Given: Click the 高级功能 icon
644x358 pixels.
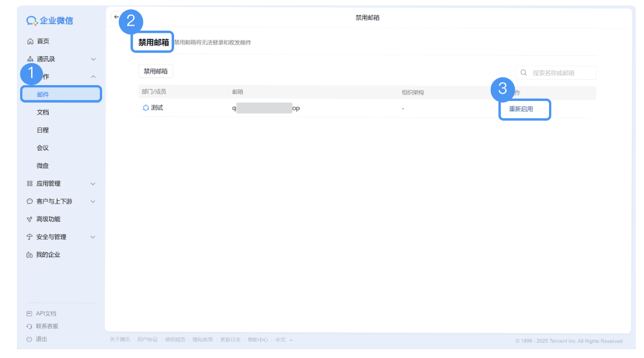Looking at the screenshot, I should click(x=29, y=219).
